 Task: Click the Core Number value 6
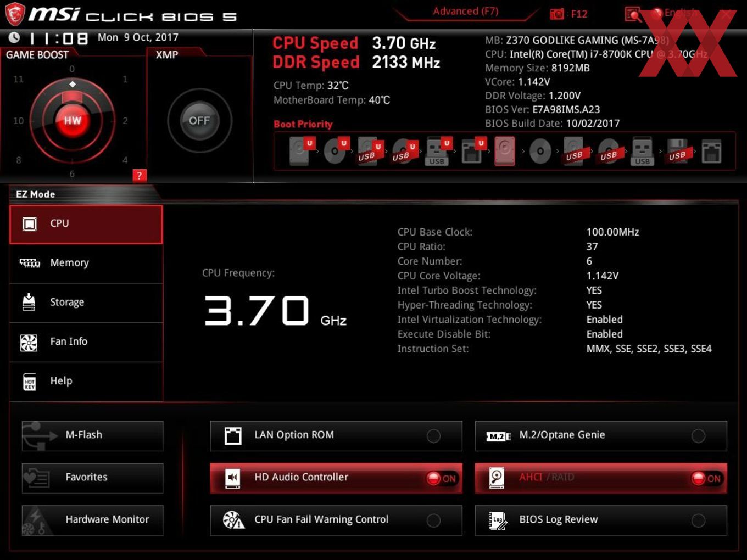[589, 261]
